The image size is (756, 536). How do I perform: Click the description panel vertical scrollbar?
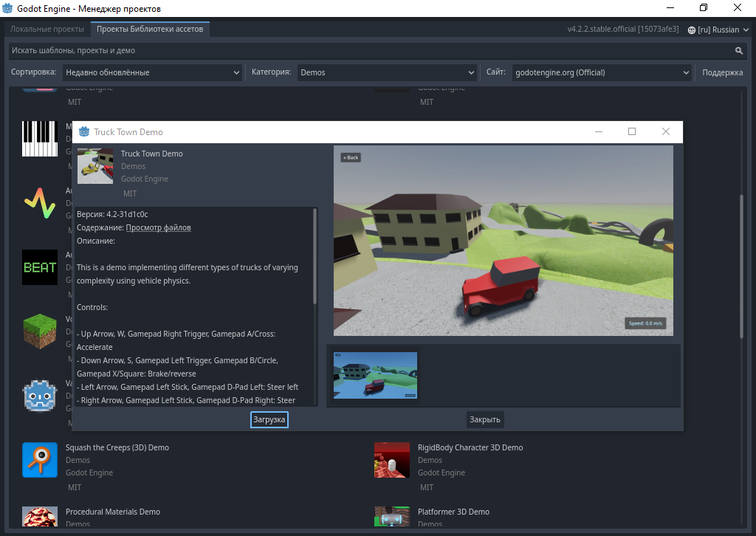click(315, 255)
